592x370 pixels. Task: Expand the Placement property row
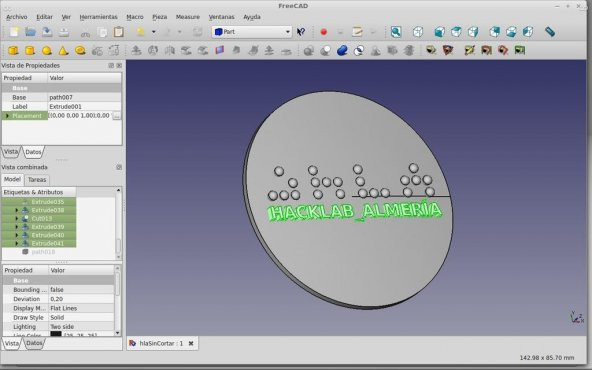click(7, 116)
